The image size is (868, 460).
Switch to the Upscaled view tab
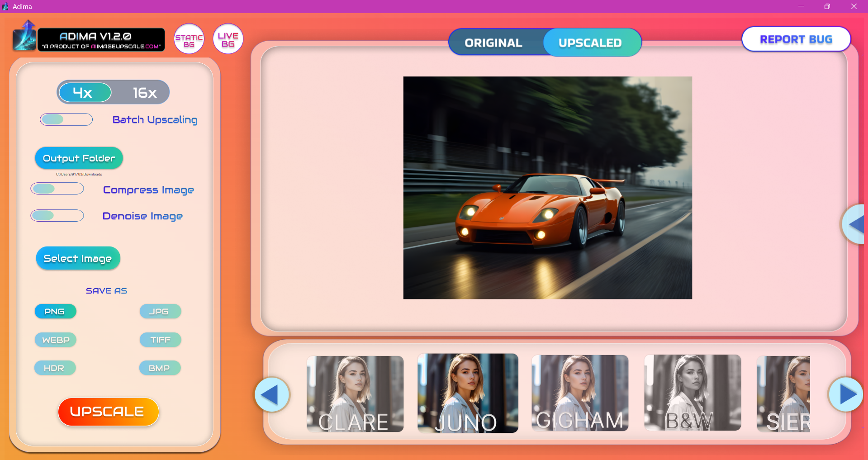[592, 43]
